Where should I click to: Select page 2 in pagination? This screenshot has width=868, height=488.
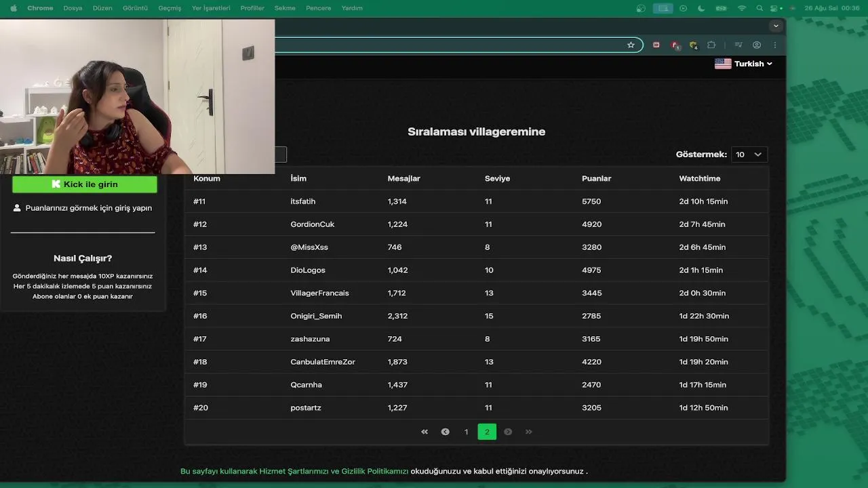[x=487, y=432]
